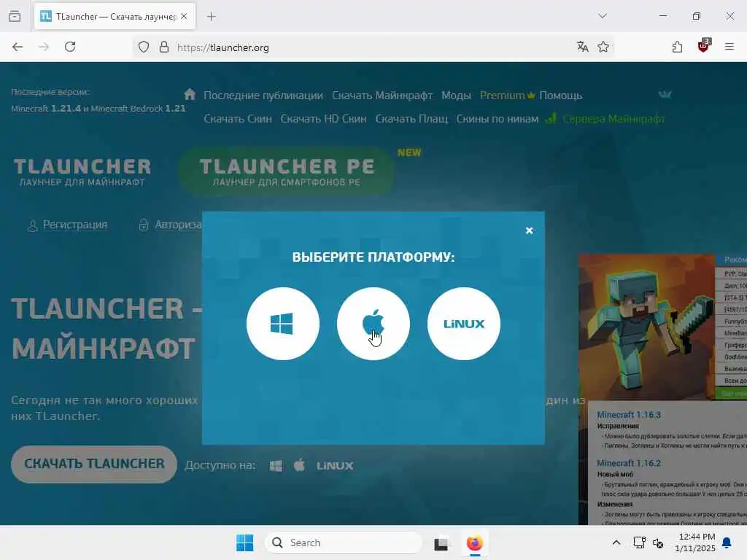
Task: Close the TLauncher tab
Action: 184,17
